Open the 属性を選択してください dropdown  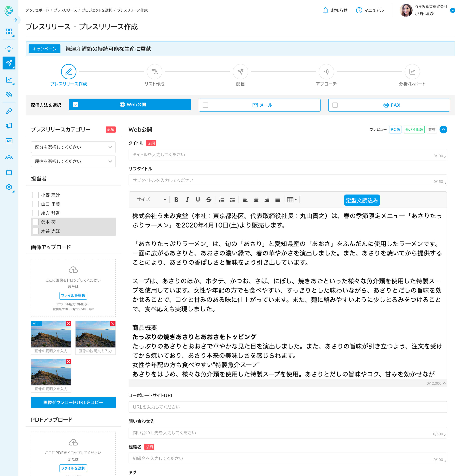73,161
